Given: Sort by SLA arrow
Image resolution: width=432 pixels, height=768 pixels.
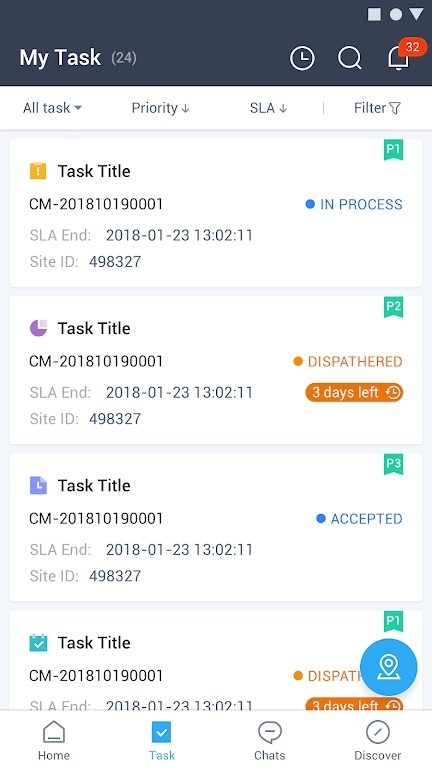Looking at the screenshot, I should tap(268, 108).
